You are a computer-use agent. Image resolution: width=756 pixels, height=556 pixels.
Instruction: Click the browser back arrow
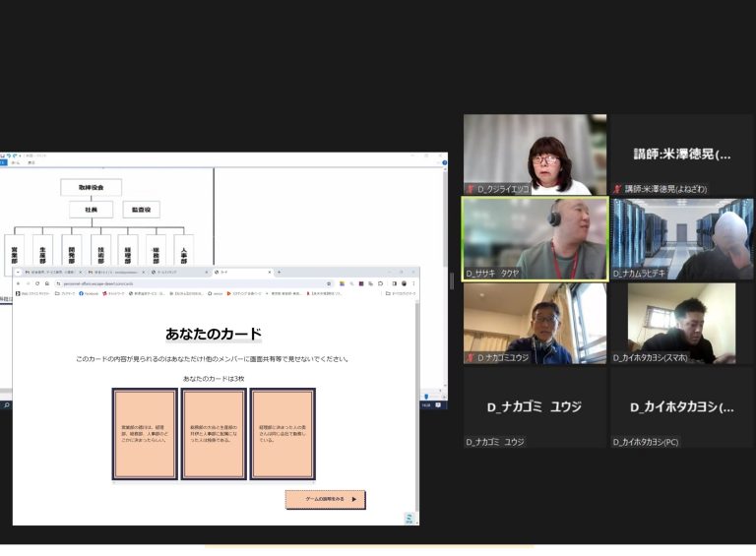pos(19,283)
